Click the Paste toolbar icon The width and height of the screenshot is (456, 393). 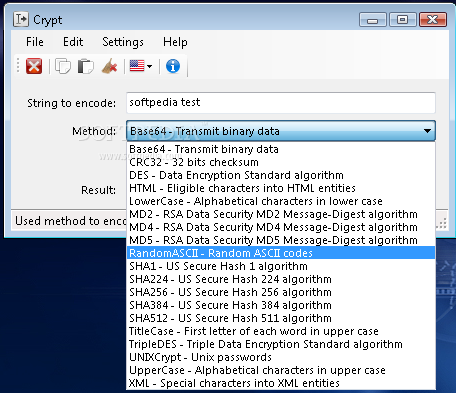tap(86, 66)
